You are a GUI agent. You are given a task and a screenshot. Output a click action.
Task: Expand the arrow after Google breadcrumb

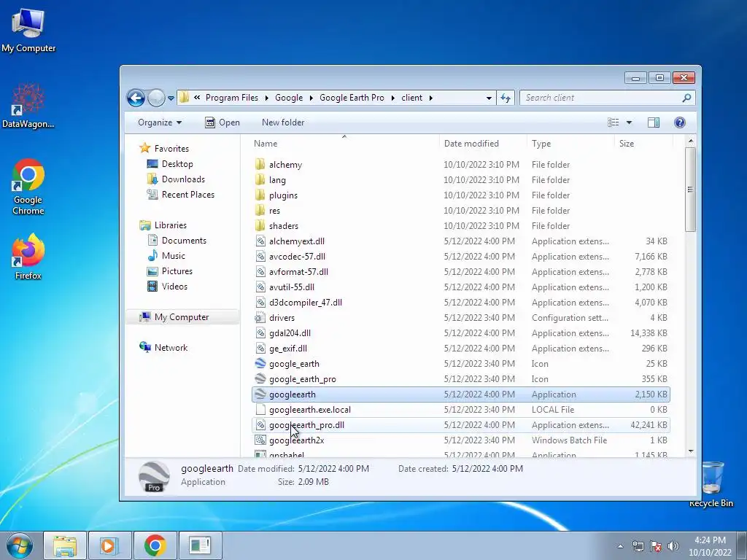pyautogui.click(x=311, y=98)
